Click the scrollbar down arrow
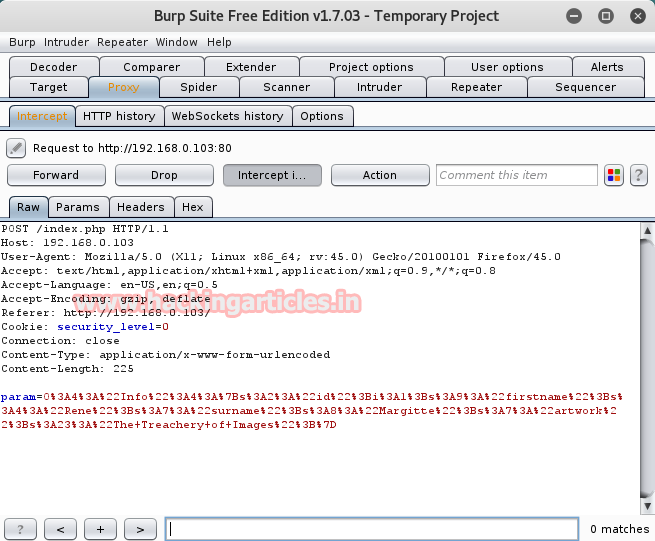655x541 pixels. click(647, 506)
